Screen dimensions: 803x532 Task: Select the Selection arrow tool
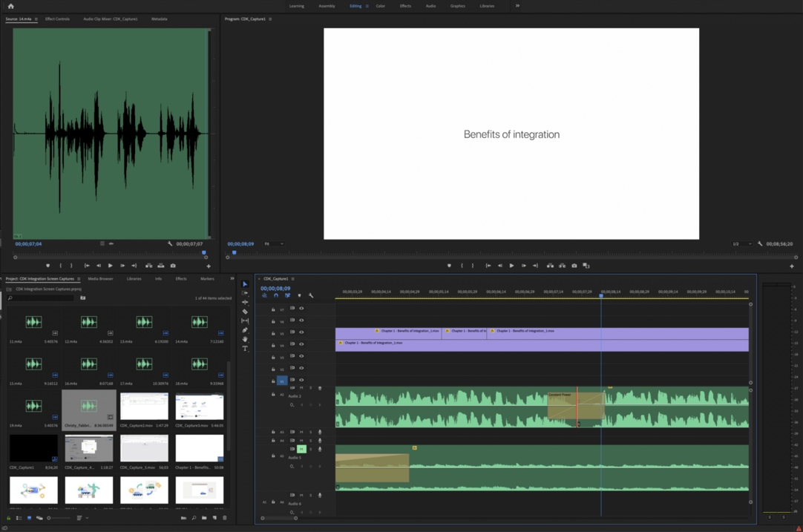pos(245,284)
